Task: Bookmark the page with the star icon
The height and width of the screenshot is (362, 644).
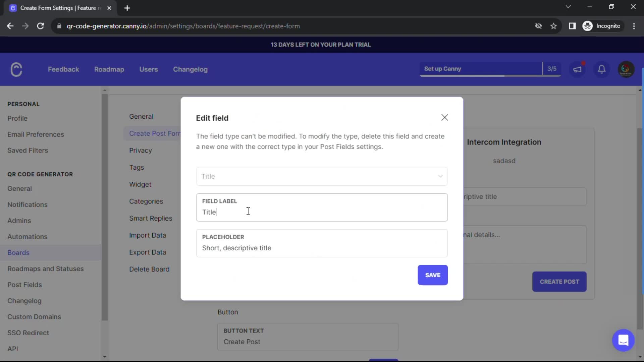Action: (x=554, y=26)
